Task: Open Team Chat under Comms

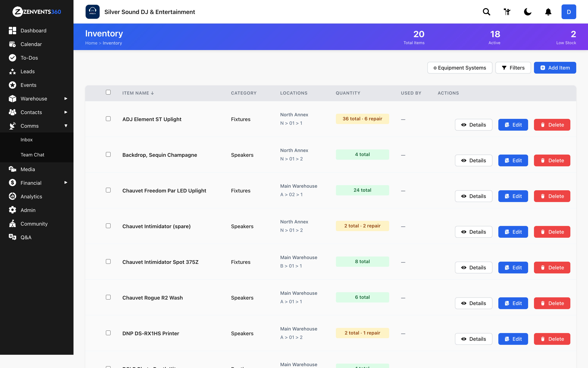Action: click(x=32, y=155)
